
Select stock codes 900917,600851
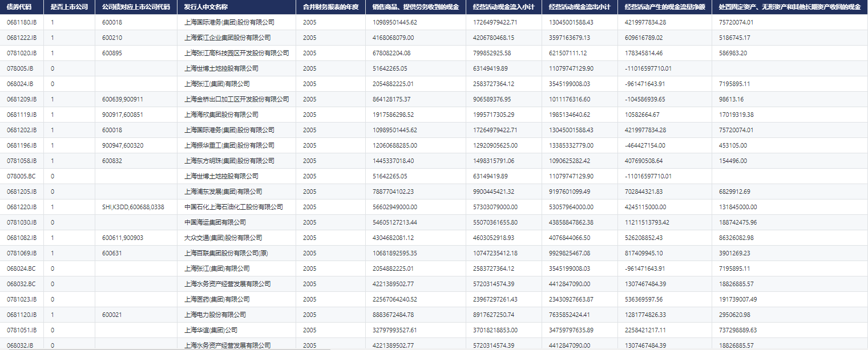pyautogui.click(x=123, y=115)
